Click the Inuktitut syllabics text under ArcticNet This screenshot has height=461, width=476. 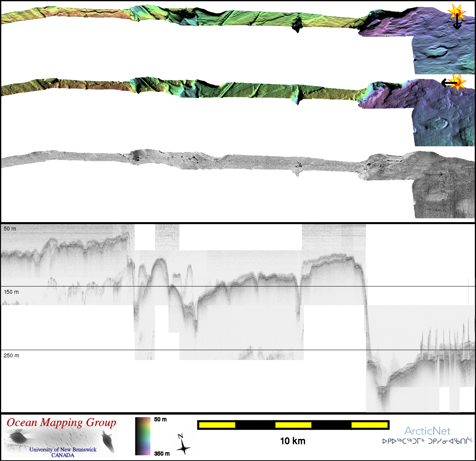(427, 441)
